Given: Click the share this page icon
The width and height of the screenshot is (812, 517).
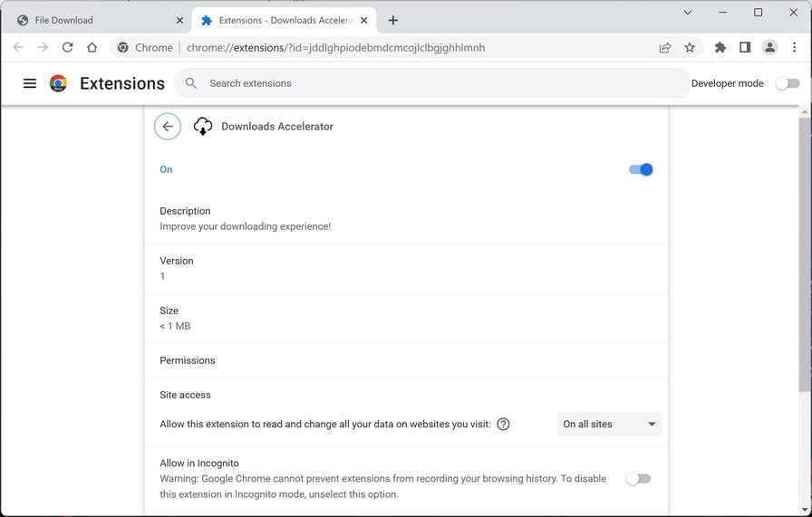Looking at the screenshot, I should click(x=665, y=48).
